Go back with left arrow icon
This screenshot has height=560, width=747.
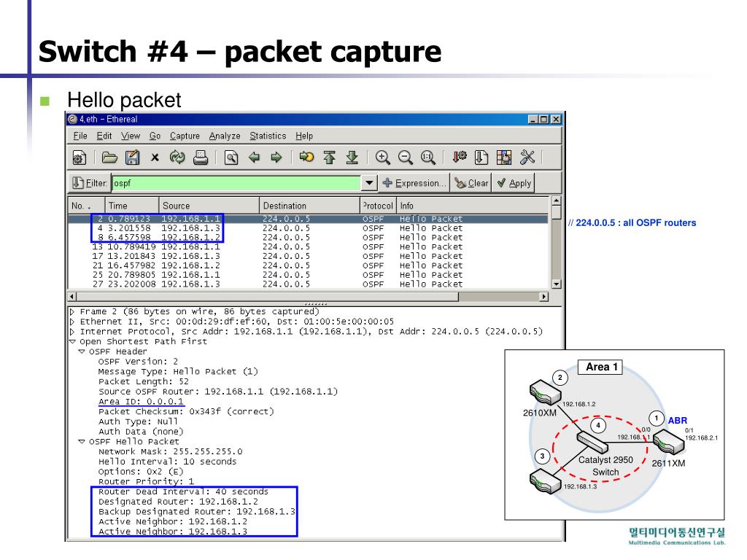pos(255,157)
